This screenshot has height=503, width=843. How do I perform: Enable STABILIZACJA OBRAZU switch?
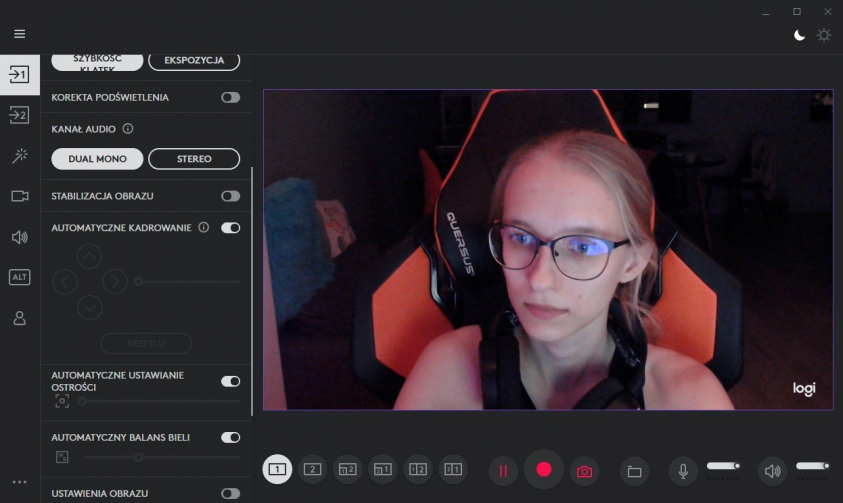(231, 196)
